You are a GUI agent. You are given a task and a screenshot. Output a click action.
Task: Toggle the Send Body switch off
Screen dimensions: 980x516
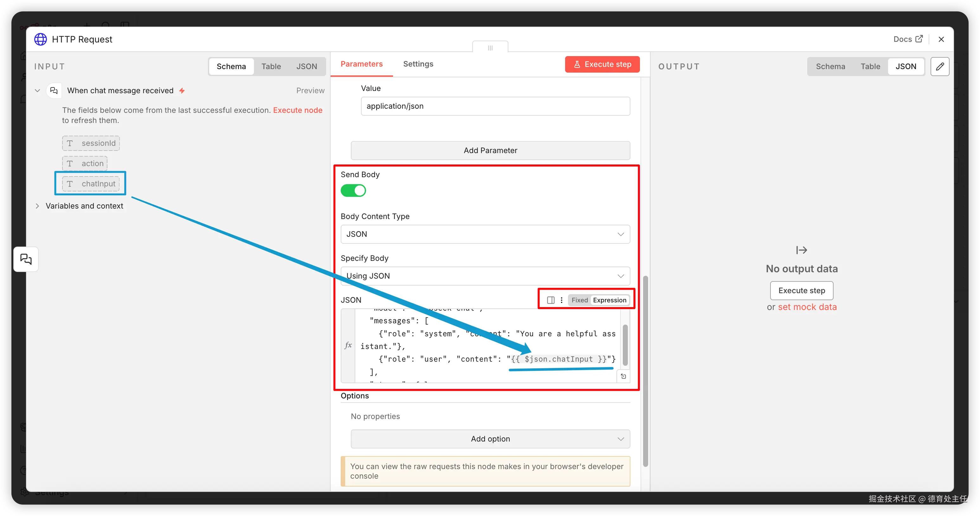tap(353, 190)
